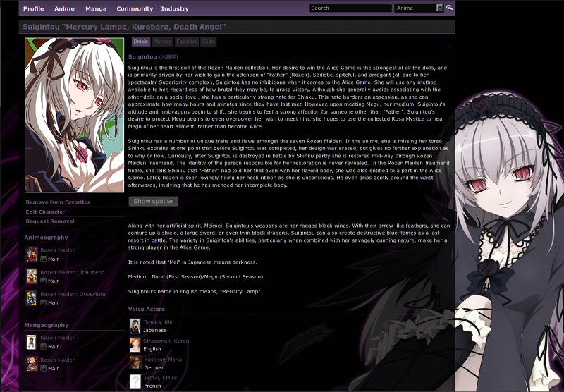Open the Profile menu
This screenshot has height=392, width=564.
(x=33, y=8)
